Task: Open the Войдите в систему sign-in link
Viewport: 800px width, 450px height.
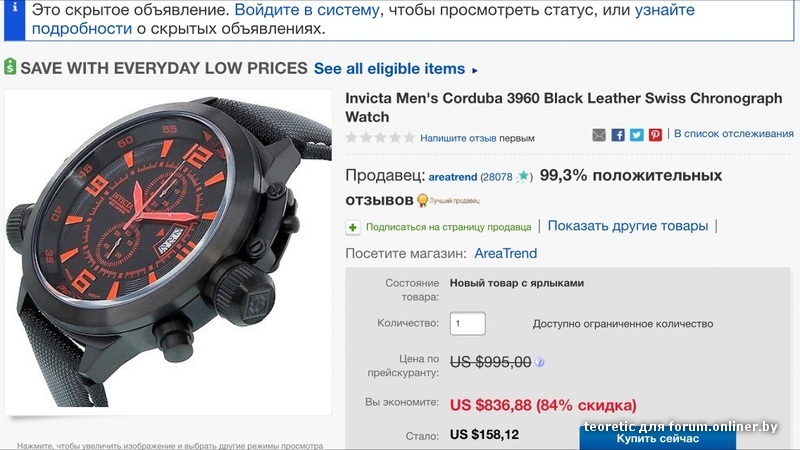Action: pos(307,10)
